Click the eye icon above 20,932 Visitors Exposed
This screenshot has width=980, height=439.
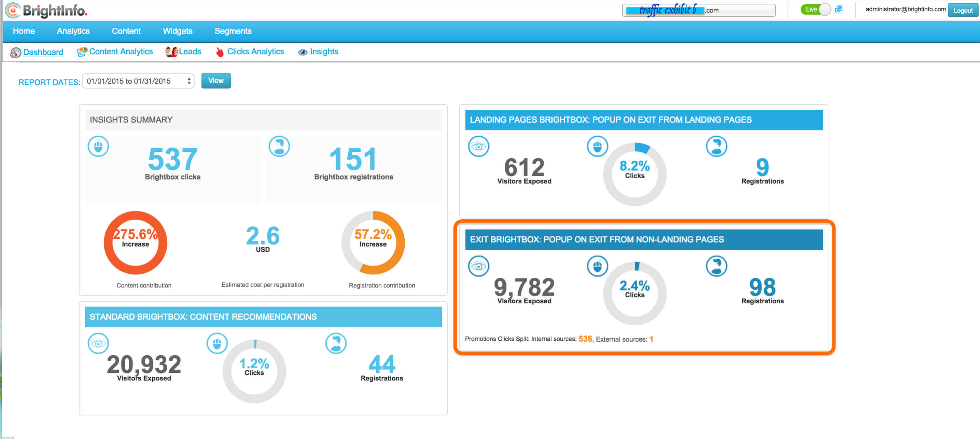(x=99, y=343)
